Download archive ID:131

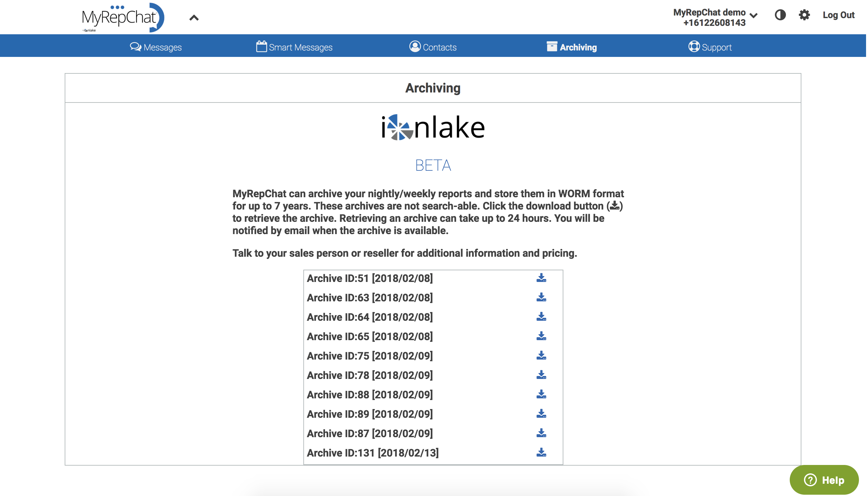542,453
